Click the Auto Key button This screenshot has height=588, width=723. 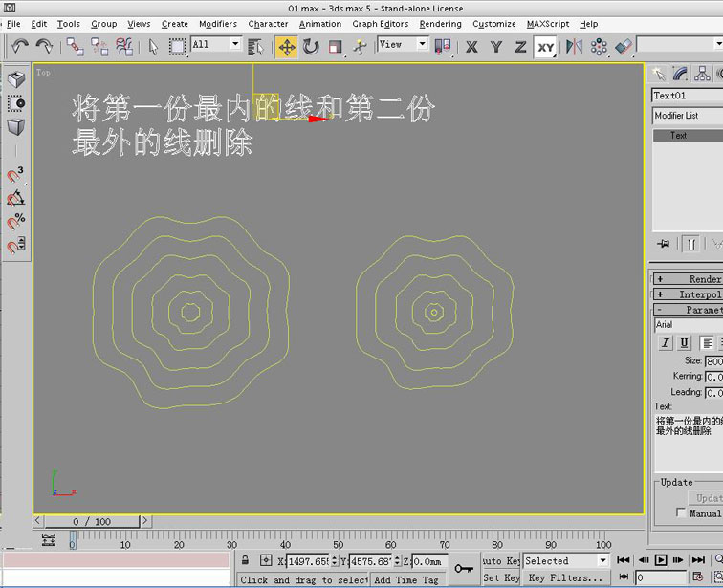[501, 561]
